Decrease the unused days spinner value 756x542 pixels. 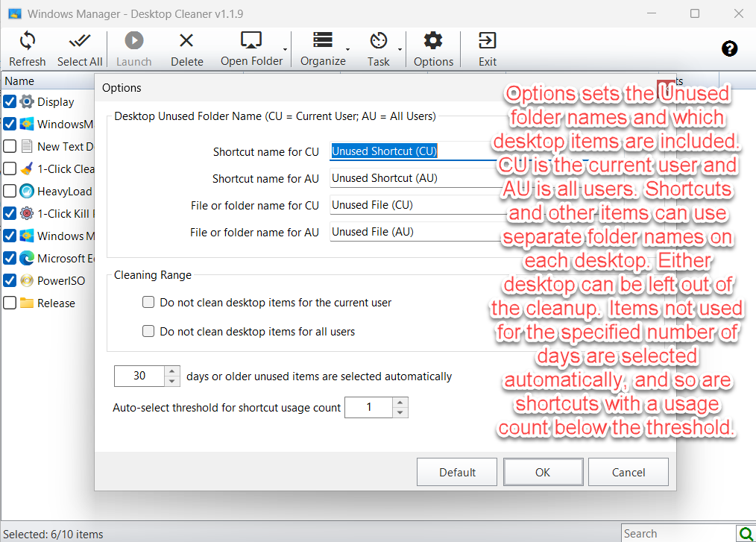[x=172, y=382]
